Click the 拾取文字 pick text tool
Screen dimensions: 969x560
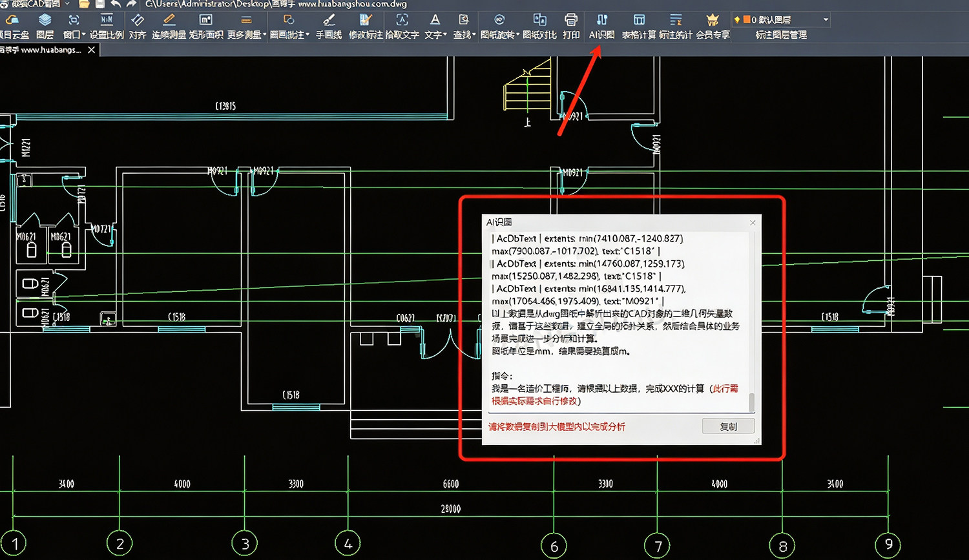click(x=402, y=26)
